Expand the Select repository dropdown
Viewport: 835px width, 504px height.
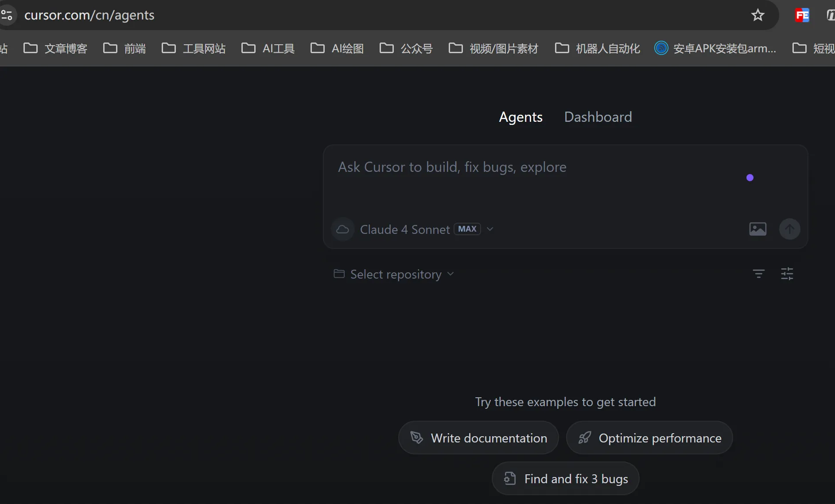tap(394, 274)
